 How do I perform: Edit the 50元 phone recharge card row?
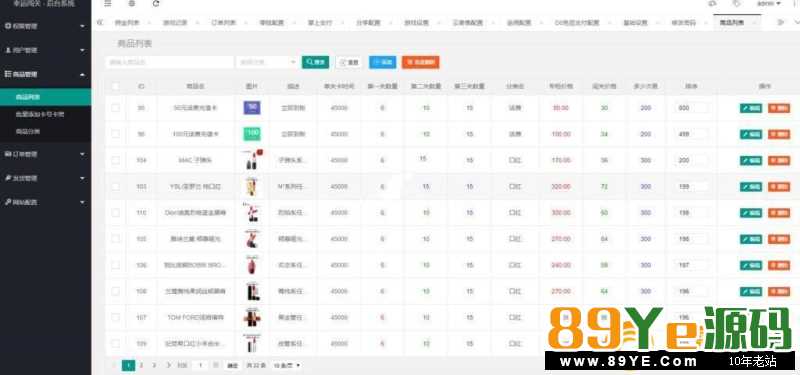pyautogui.click(x=751, y=108)
